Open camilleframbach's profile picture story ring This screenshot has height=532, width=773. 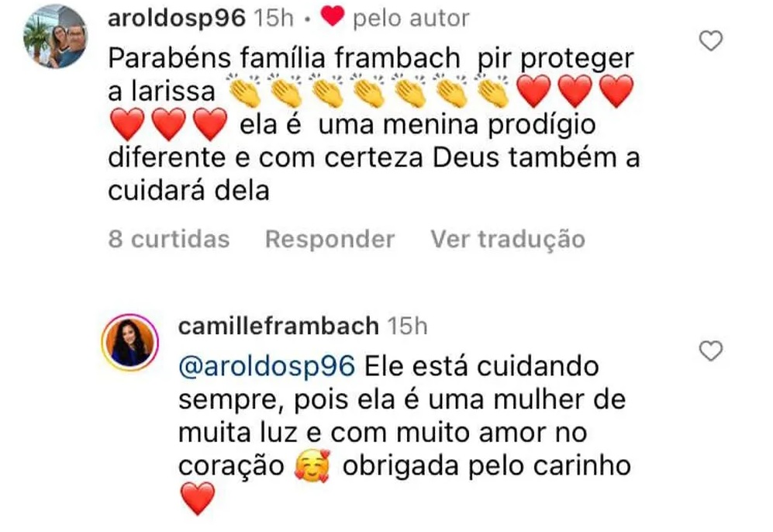(x=130, y=342)
